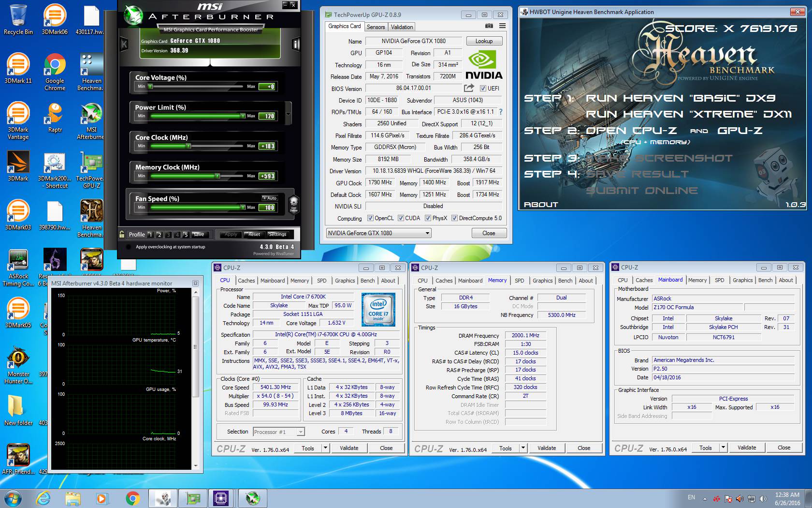The width and height of the screenshot is (812, 508).
Task: Click the Afterburner profile lock icon
Action: pyautogui.click(x=122, y=234)
